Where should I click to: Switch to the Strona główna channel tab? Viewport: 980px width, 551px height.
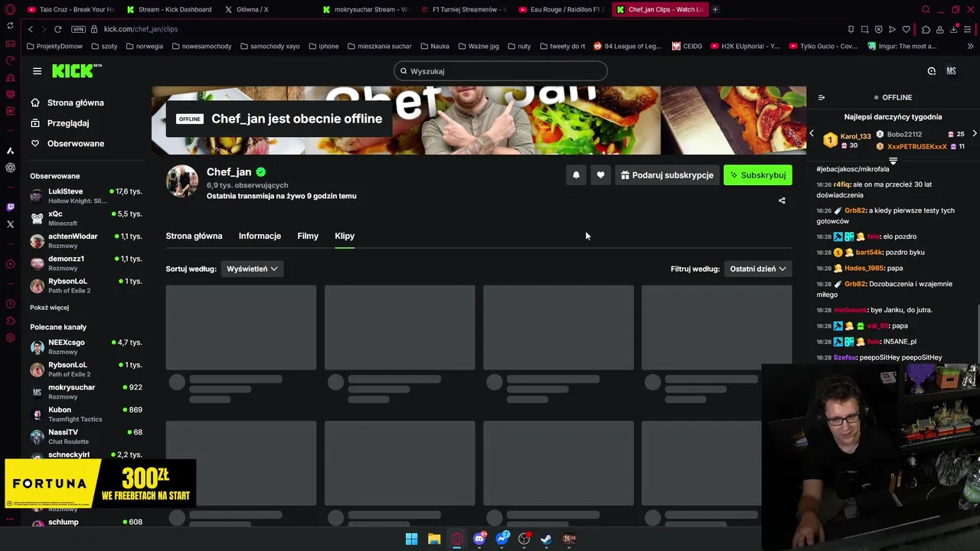click(194, 236)
